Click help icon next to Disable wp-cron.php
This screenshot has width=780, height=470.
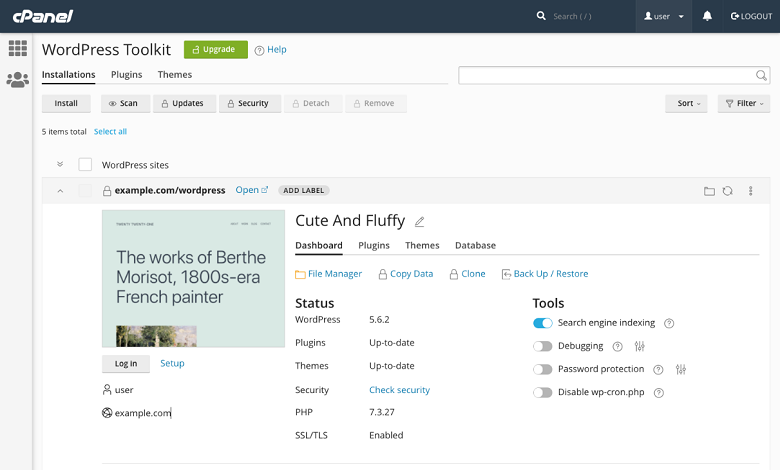659,393
